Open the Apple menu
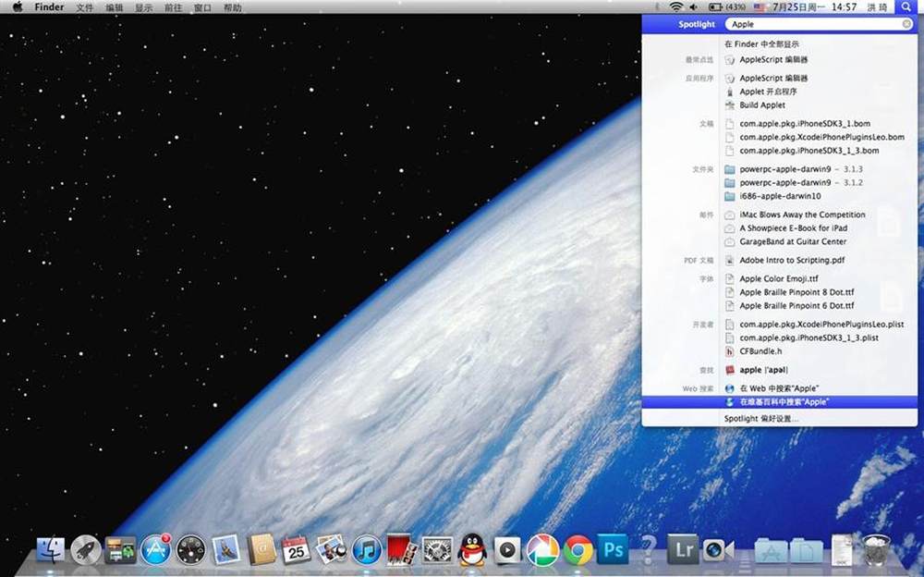The height and width of the screenshot is (577, 924). point(17,7)
